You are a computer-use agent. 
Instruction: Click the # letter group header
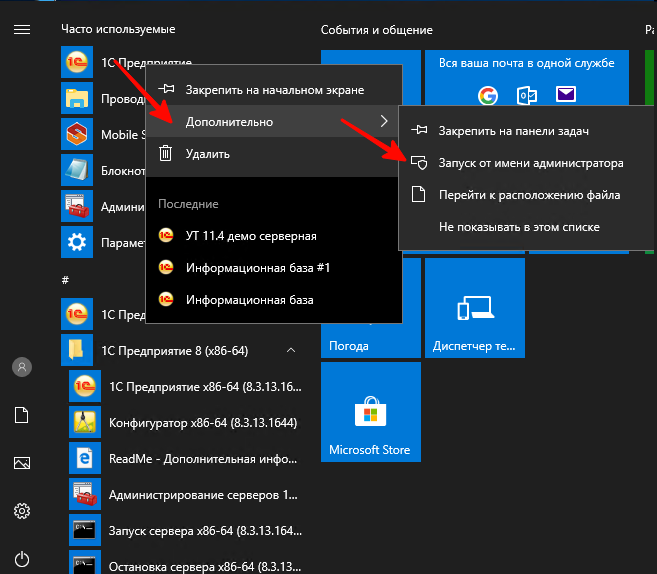[65, 280]
